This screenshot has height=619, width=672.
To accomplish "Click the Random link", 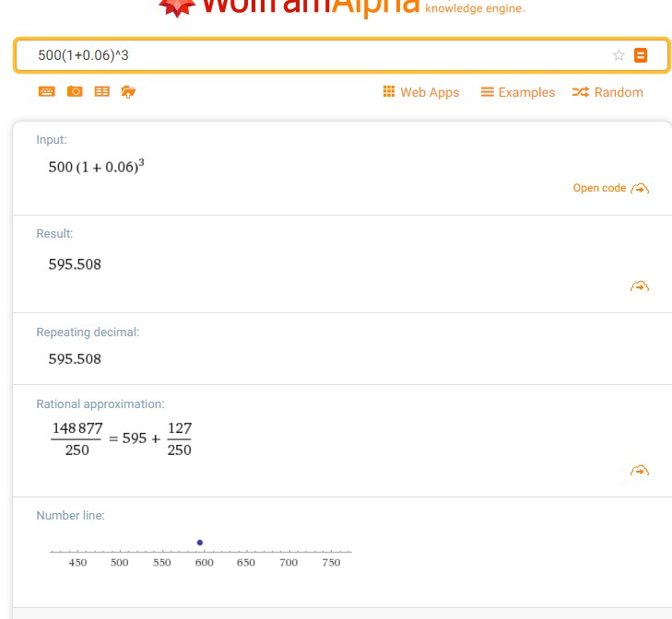I will [607, 92].
